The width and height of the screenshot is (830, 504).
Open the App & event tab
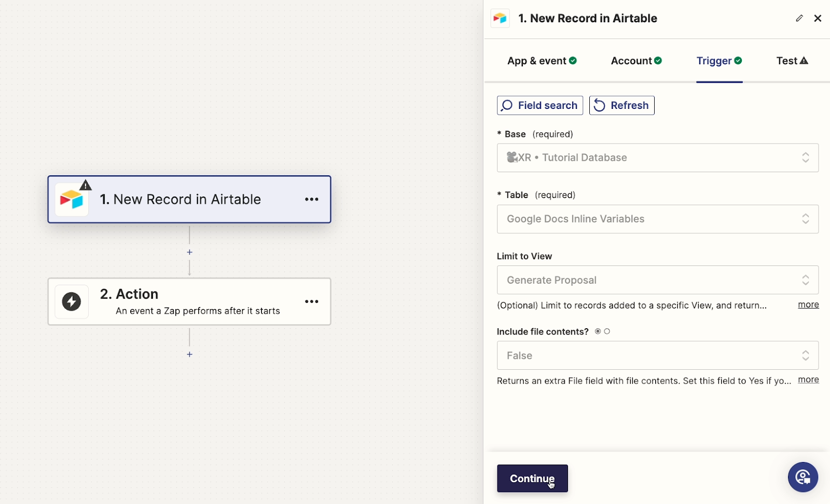click(542, 61)
